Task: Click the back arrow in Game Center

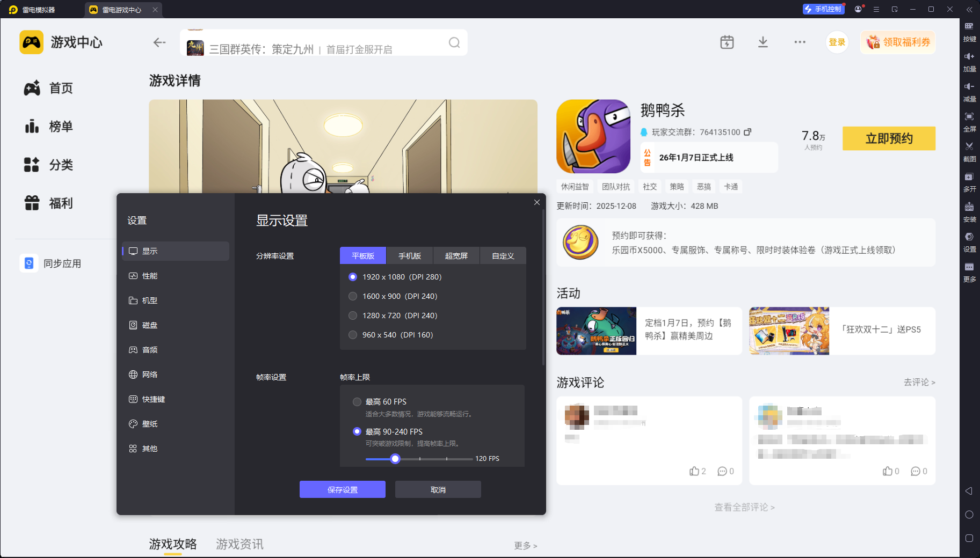Action: [159, 42]
